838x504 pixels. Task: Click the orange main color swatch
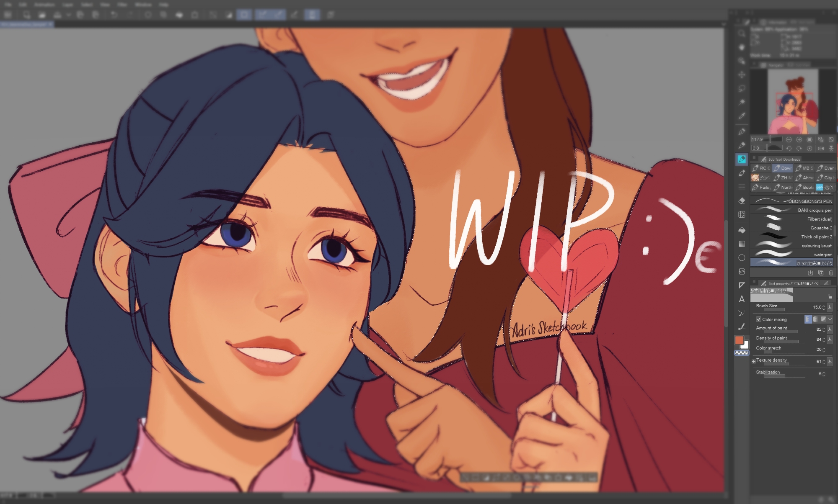coord(739,340)
